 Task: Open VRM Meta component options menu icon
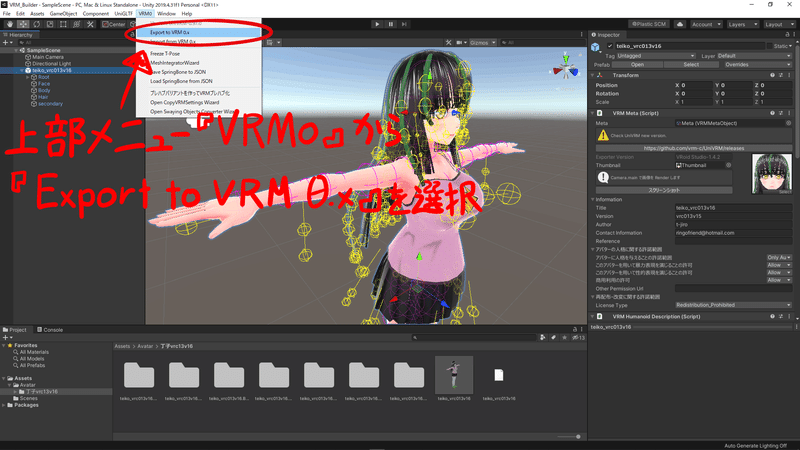[789, 113]
